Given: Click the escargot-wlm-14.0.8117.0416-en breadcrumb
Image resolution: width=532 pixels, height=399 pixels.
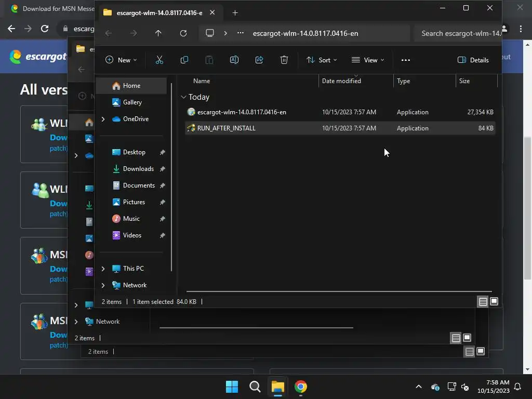Looking at the screenshot, I should pos(305,33).
